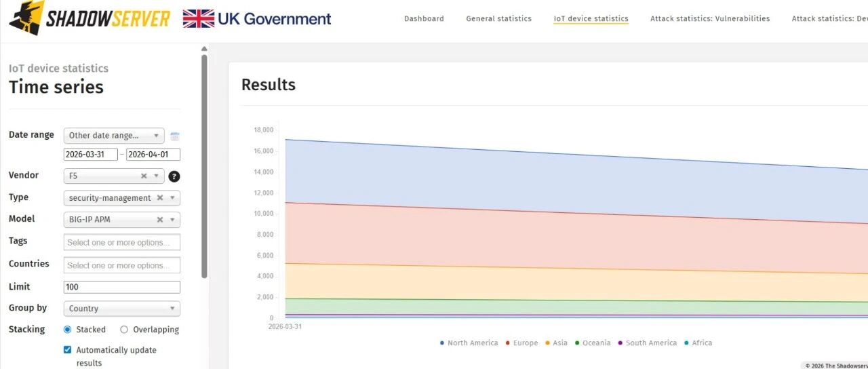
Task: Click the Vendor help question mark icon
Action: 174,176
